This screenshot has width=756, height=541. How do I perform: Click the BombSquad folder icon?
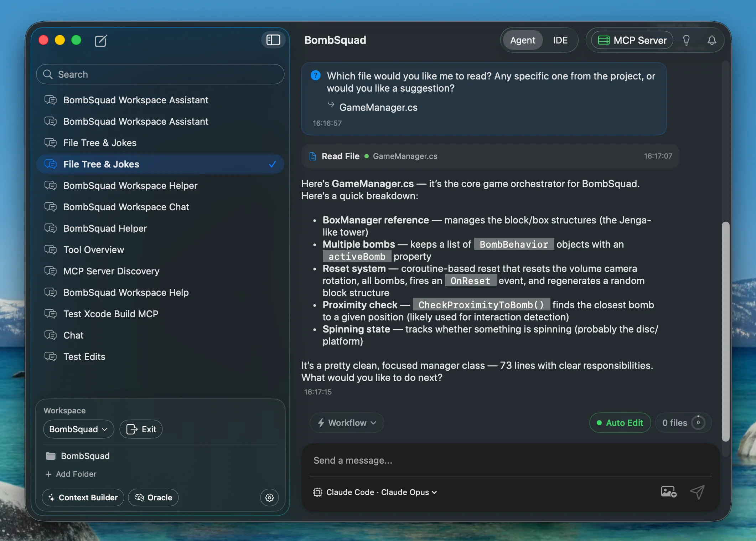pyautogui.click(x=51, y=456)
